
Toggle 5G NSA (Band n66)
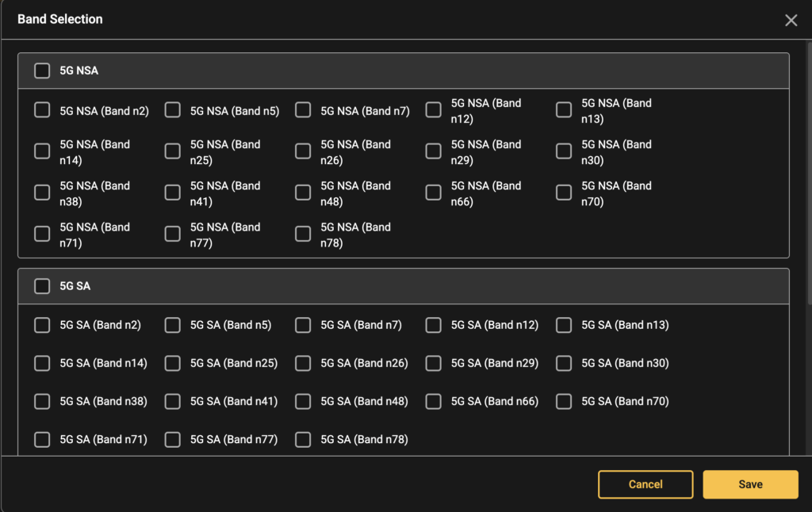coord(434,193)
